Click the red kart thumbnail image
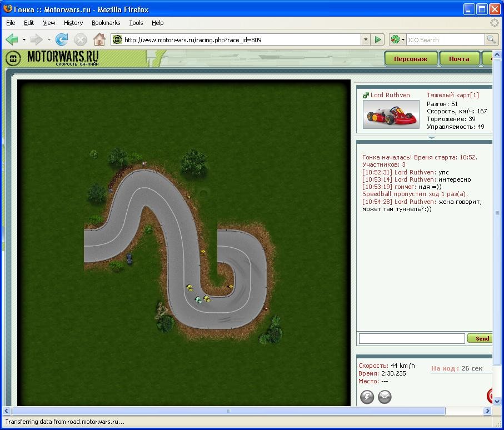 pos(391,114)
